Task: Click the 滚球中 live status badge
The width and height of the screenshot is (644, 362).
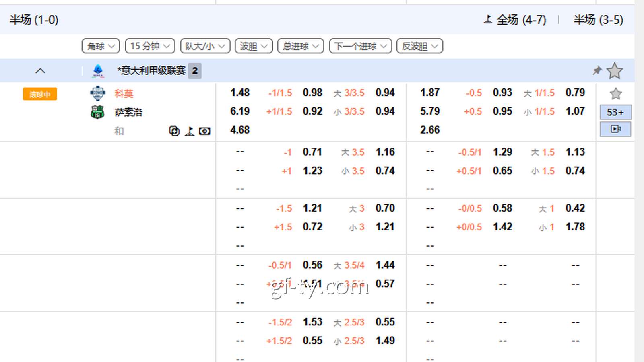Action: [x=40, y=94]
